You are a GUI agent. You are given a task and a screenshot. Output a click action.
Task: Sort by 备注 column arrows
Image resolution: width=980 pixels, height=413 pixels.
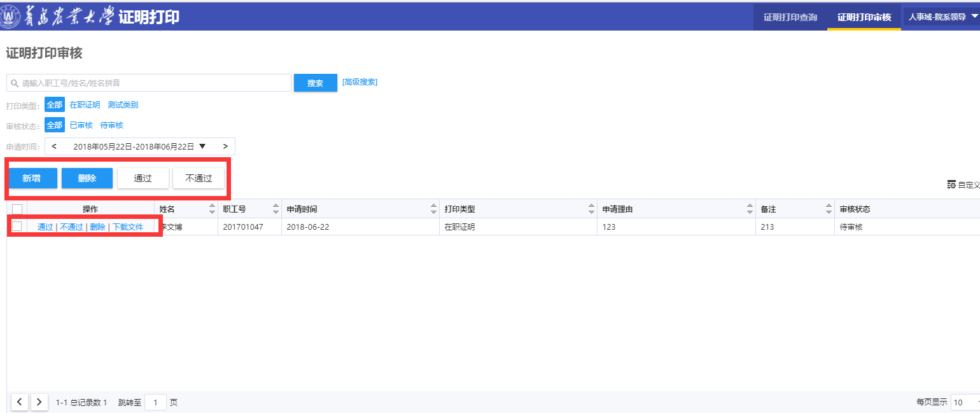(x=829, y=209)
